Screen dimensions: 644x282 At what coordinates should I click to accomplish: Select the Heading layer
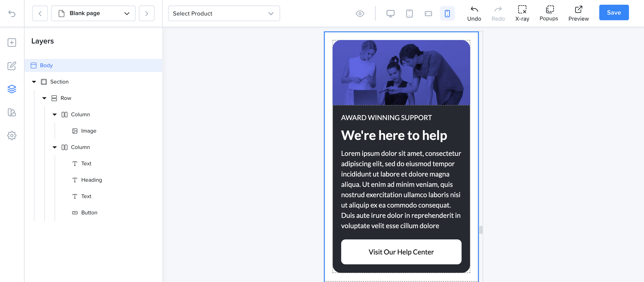tap(91, 180)
